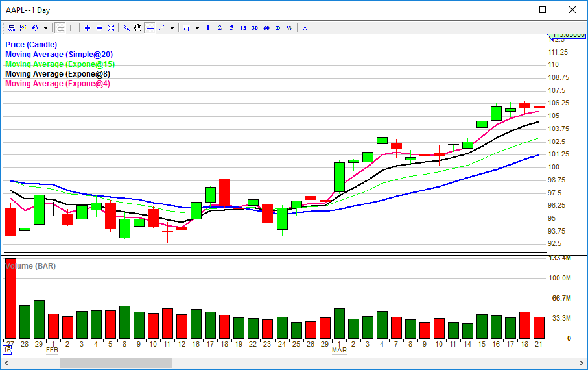Select the pointer arrow tool
The image size is (588, 370).
126,28
